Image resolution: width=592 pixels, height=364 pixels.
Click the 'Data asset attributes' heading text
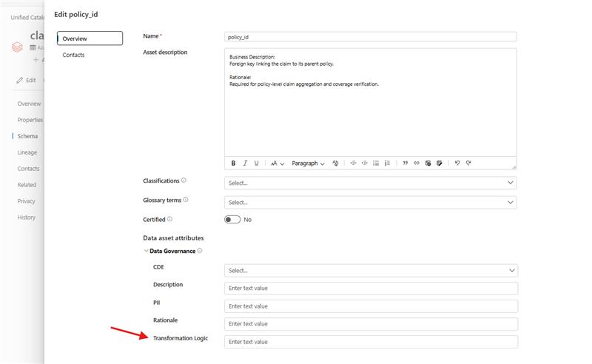coord(173,238)
